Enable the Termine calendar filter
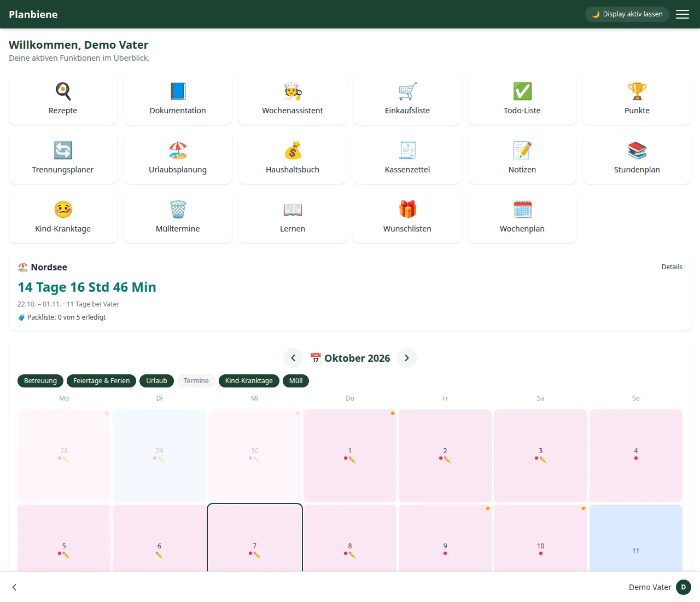Screen dimensions: 700x602 (x=196, y=381)
